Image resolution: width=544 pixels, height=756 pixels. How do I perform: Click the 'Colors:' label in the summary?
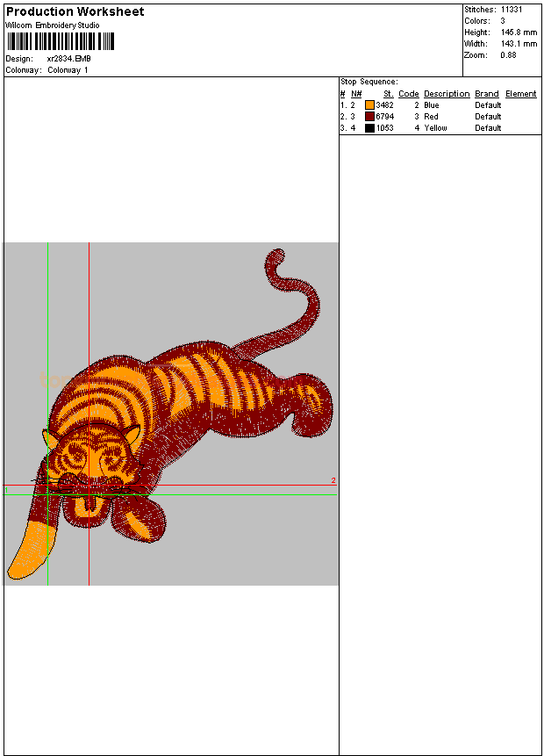point(477,21)
